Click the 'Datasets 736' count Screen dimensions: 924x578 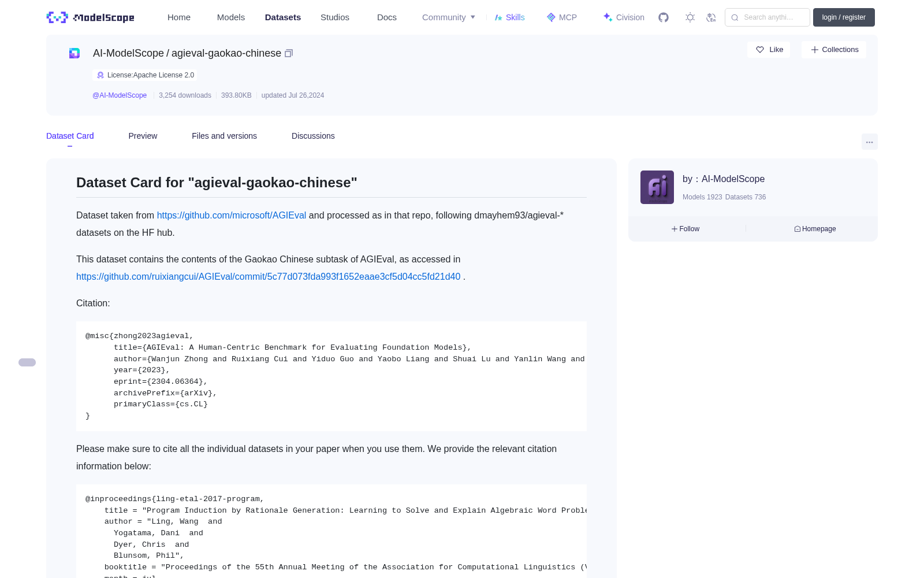tap(746, 197)
